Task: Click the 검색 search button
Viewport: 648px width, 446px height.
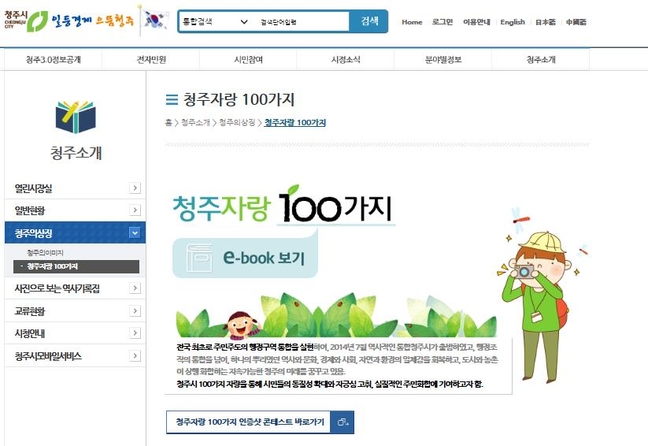Action: click(x=369, y=21)
